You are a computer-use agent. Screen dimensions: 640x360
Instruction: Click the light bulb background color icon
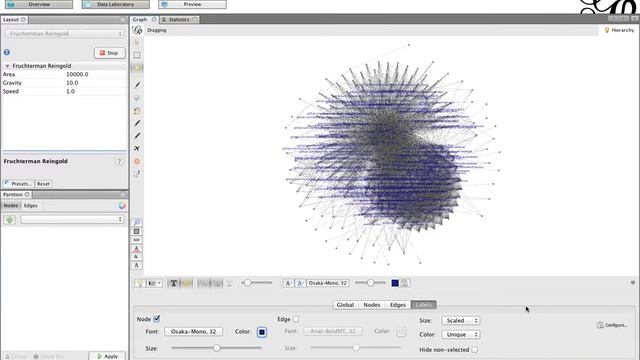[140, 283]
